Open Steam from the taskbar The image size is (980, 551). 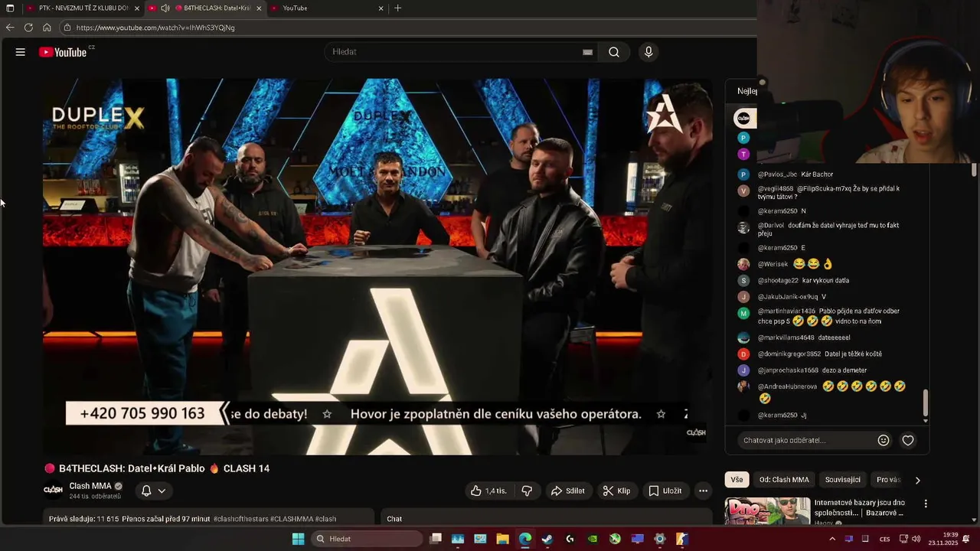[547, 539]
